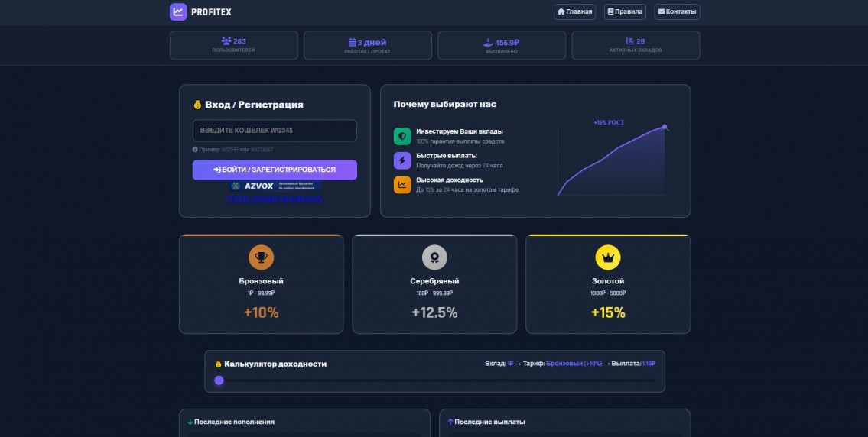Image resolution: width=868 pixels, height=437 pixels.
Task: Click the profit calculator slider handle
Action: click(219, 380)
